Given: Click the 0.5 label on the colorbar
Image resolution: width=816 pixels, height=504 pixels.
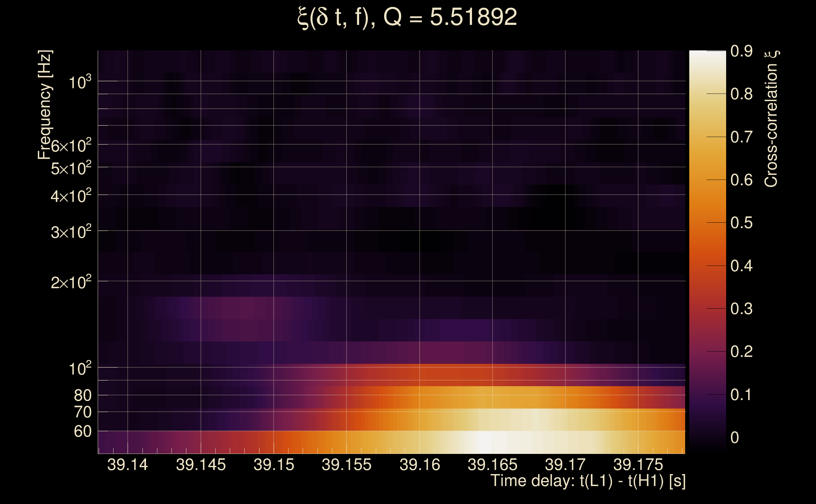Looking at the screenshot, I should tap(741, 223).
